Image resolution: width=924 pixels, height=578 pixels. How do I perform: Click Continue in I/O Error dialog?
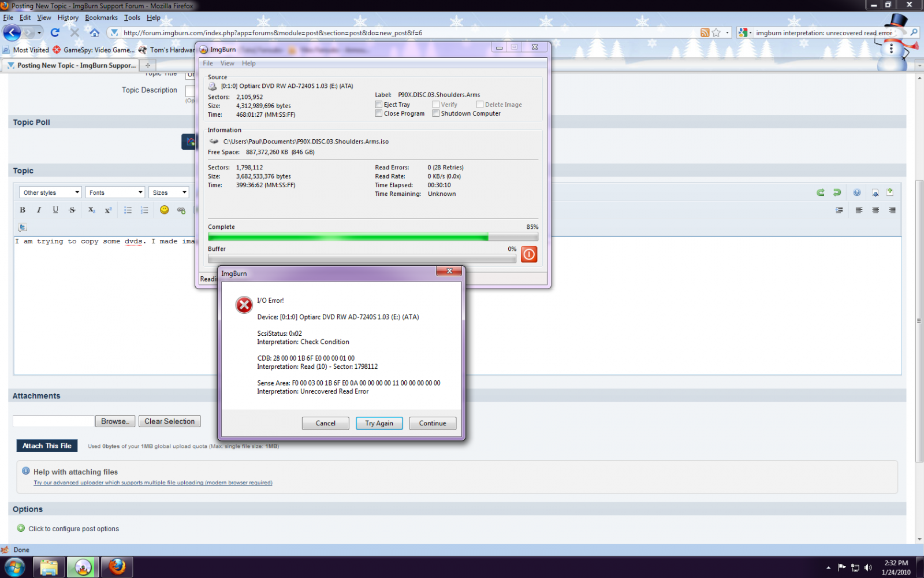coord(433,423)
